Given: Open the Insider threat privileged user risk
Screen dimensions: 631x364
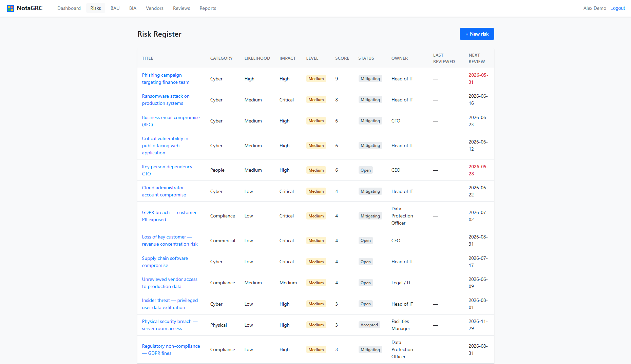Looking at the screenshot, I should [170, 304].
